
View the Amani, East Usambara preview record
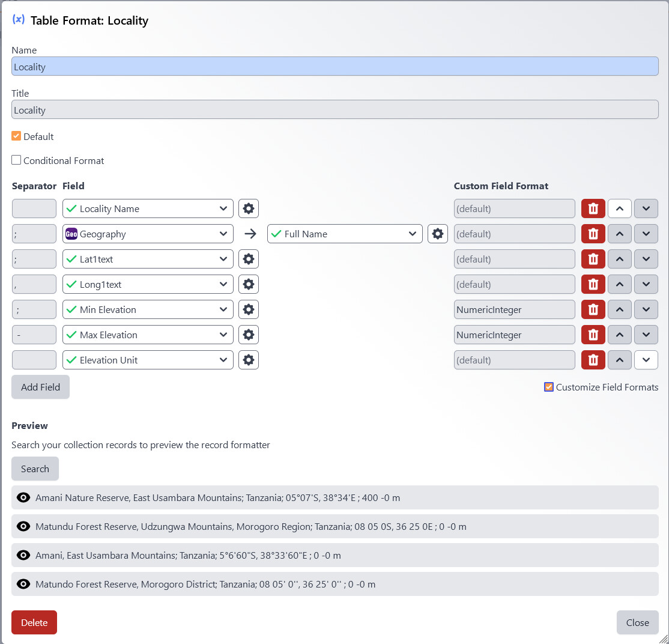coord(23,555)
